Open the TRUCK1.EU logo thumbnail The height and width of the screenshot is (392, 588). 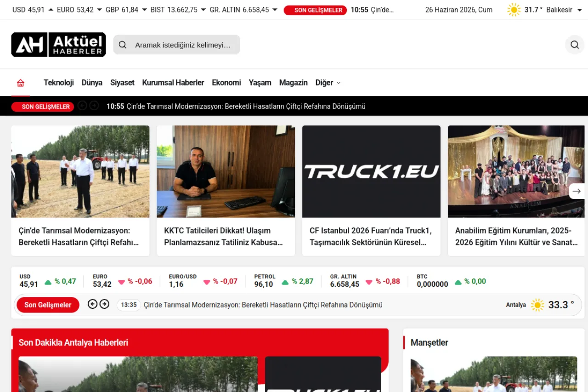(371, 171)
